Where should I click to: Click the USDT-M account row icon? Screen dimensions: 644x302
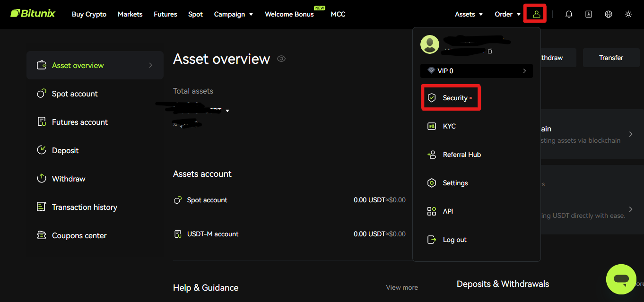[178, 234]
